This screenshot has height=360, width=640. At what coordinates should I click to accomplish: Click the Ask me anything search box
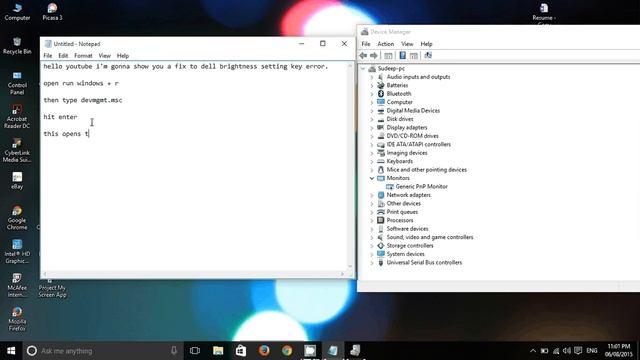[102, 351]
